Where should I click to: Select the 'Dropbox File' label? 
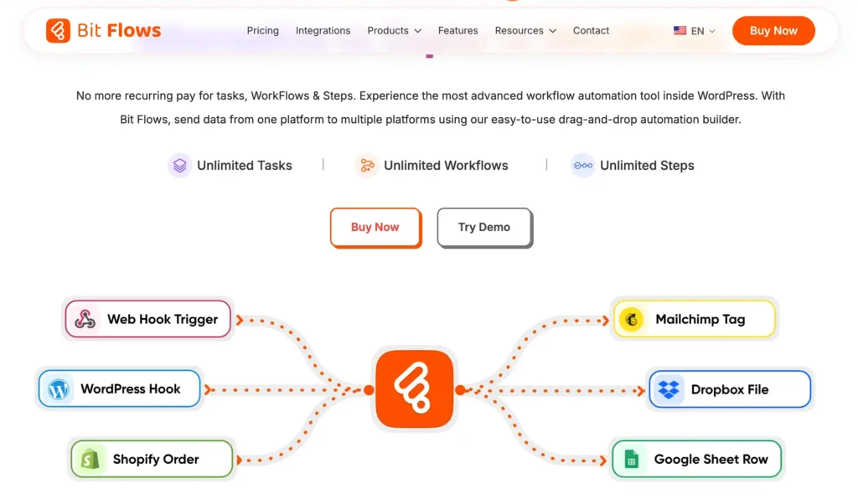tap(730, 389)
